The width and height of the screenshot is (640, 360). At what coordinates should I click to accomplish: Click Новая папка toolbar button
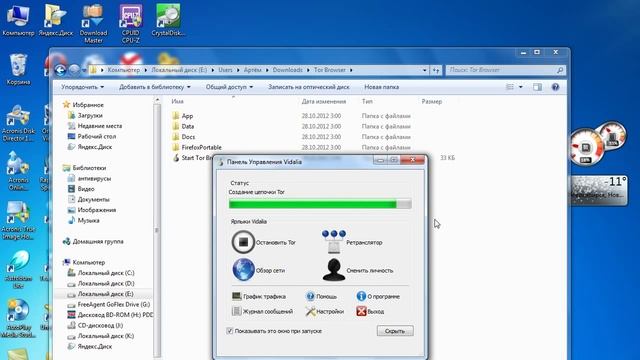click(382, 87)
